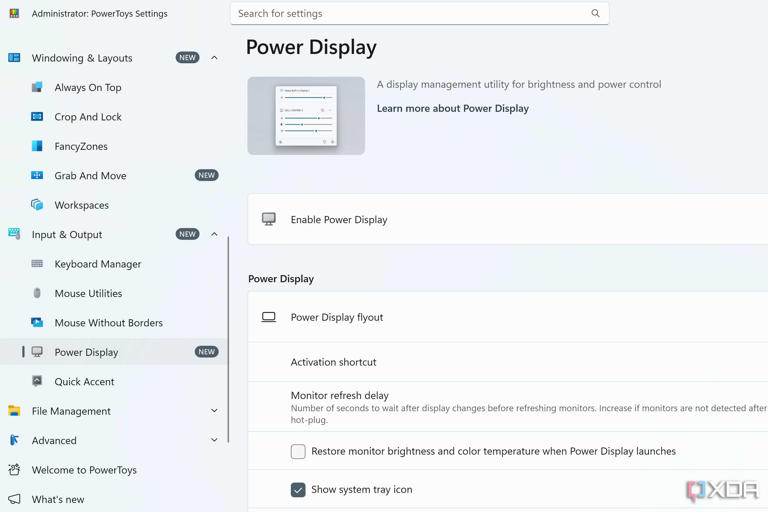Open Crop And Lock settings page
Screen dimensions: 768x512
click(114, 117)
